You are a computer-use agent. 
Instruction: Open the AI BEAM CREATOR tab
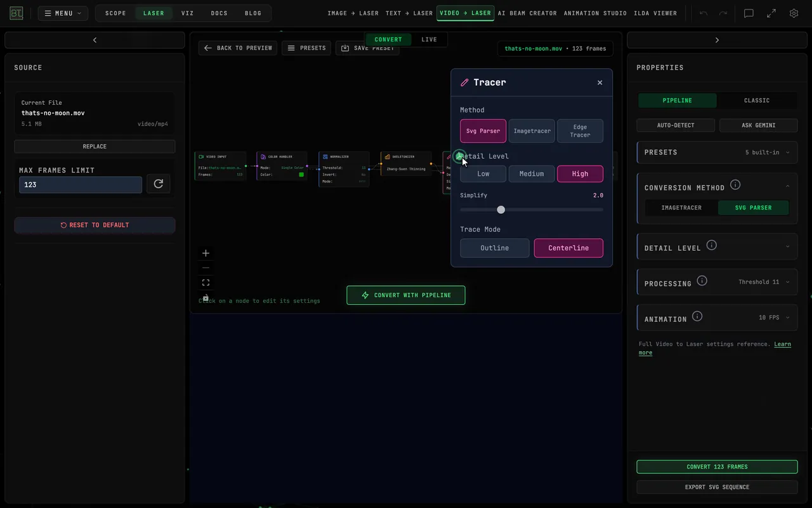click(527, 13)
